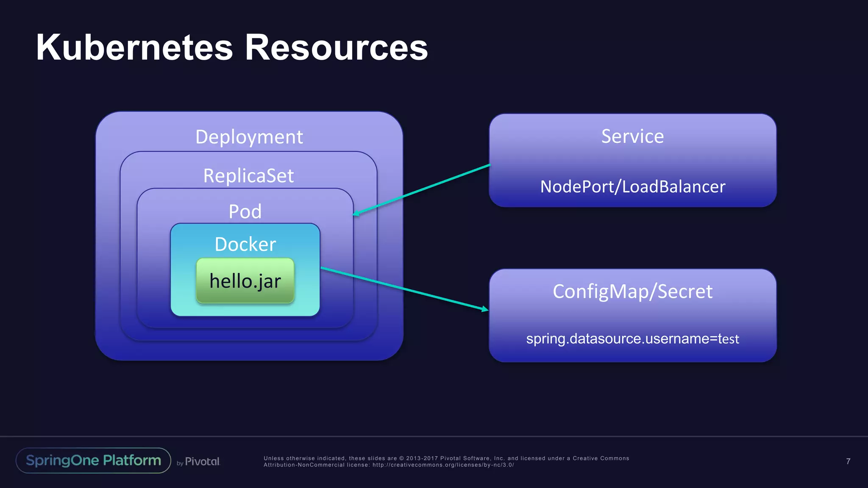Image resolution: width=868 pixels, height=488 pixels.
Task: Click the NodePort/LoadBalancer text
Action: 632,187
